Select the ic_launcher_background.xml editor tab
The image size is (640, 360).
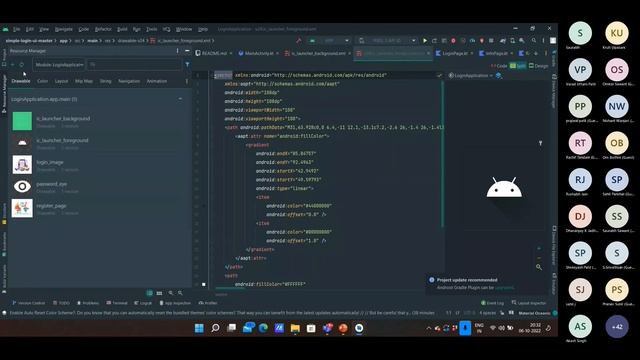pyautogui.click(x=318, y=53)
